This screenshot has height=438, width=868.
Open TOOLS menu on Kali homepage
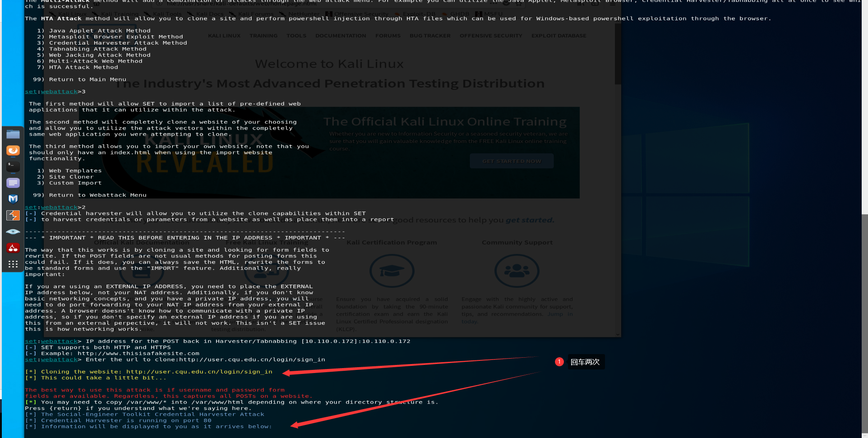pos(296,36)
